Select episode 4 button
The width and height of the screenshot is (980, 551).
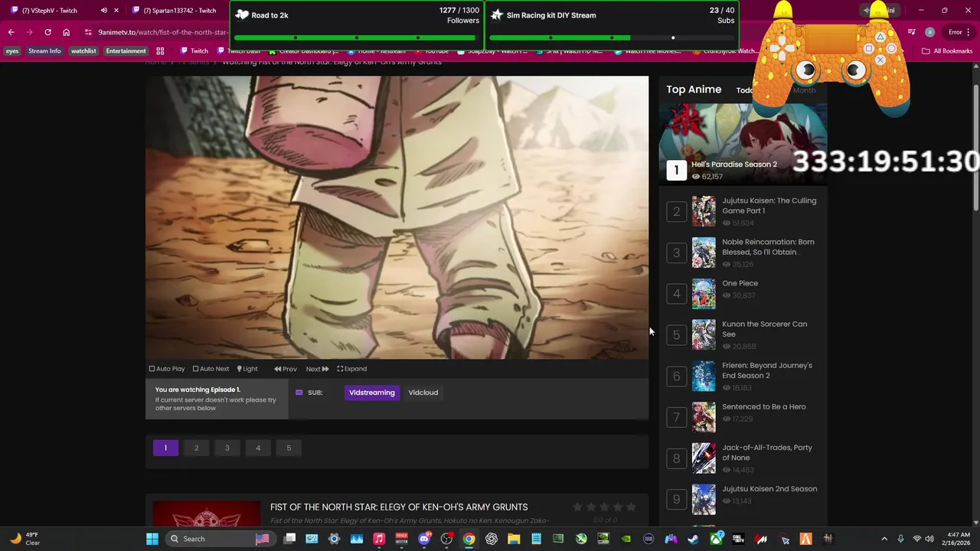258,448
